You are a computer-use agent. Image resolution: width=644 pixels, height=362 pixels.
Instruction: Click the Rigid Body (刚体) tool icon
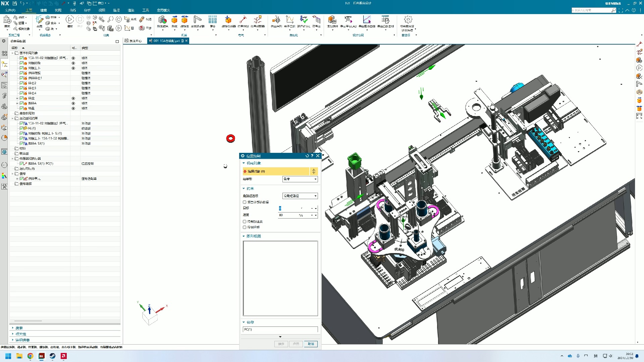click(x=174, y=20)
